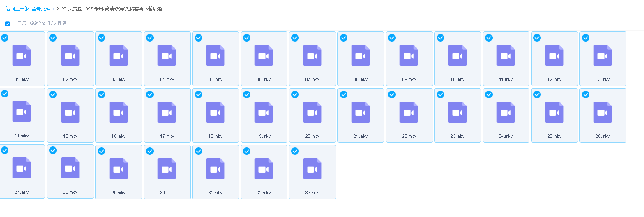This screenshot has height=217, width=644.
Task: Click the 03.mkv file thumbnail
Action: pos(118,55)
